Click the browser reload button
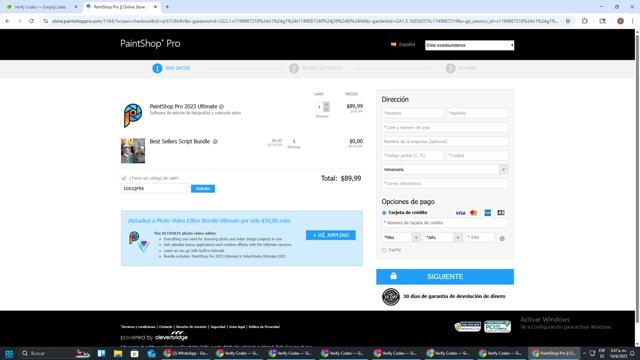 click(x=31, y=21)
